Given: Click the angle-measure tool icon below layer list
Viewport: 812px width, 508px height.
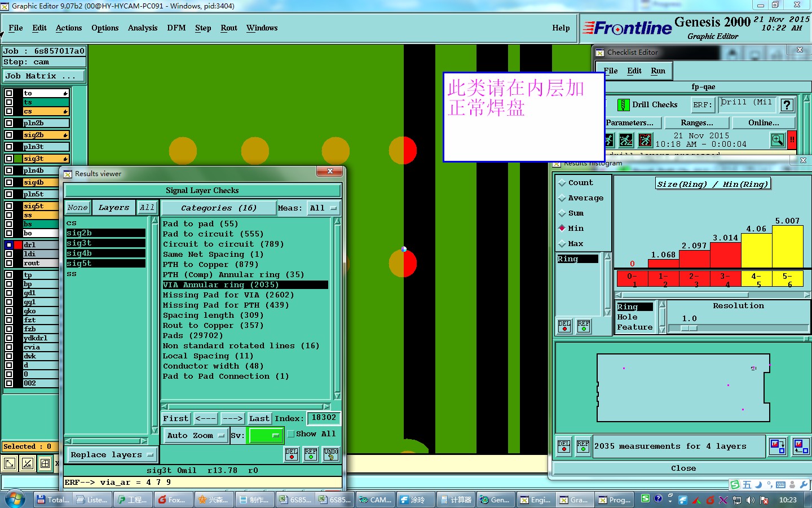Looking at the screenshot, I should [x=28, y=464].
